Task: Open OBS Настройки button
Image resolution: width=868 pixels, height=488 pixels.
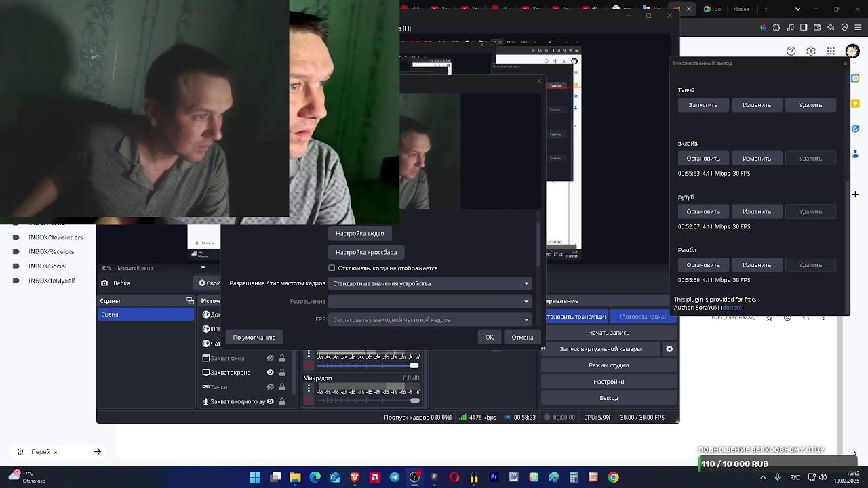Action: pos(609,382)
